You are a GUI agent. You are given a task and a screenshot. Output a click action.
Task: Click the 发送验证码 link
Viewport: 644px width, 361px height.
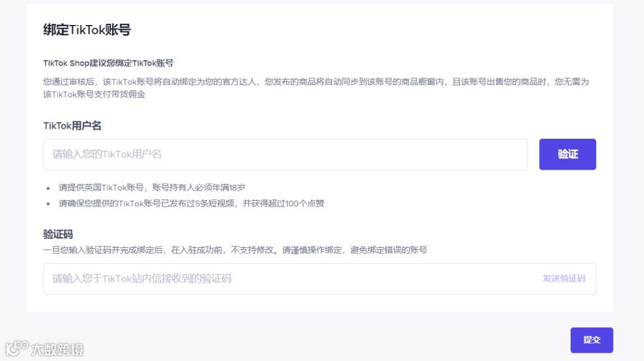pyautogui.click(x=564, y=279)
